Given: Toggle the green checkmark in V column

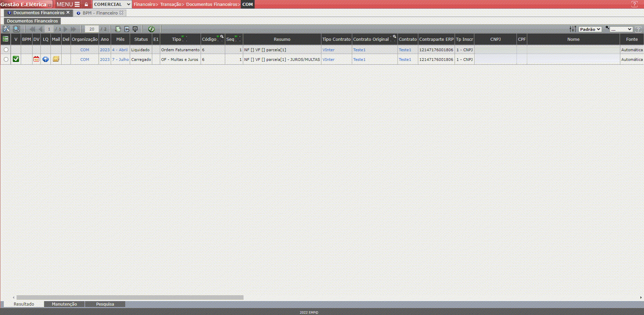Looking at the screenshot, I should (16, 59).
